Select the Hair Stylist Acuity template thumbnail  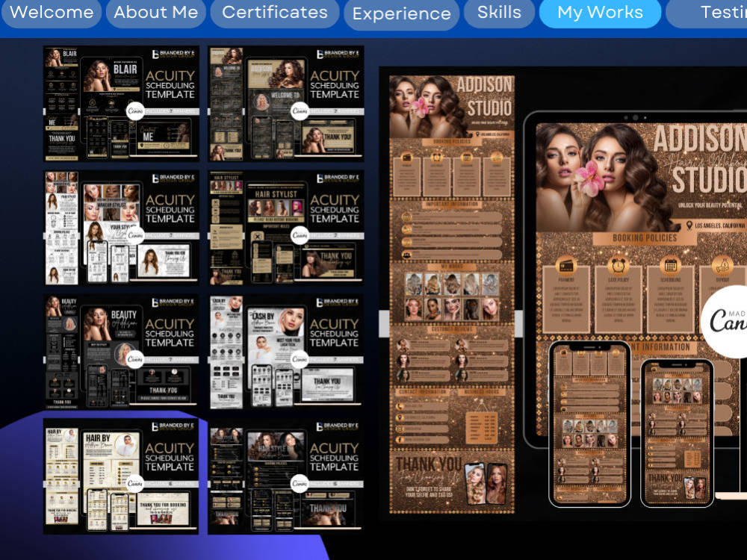pyautogui.click(x=286, y=228)
